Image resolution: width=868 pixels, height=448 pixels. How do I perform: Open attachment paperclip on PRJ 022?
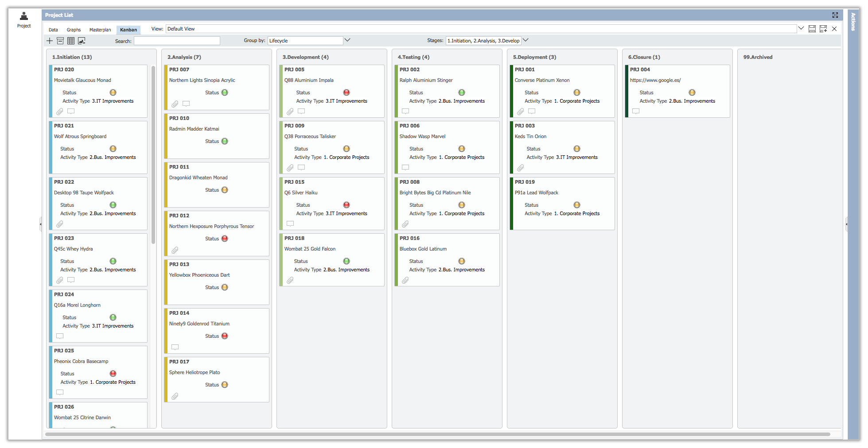pos(60,224)
